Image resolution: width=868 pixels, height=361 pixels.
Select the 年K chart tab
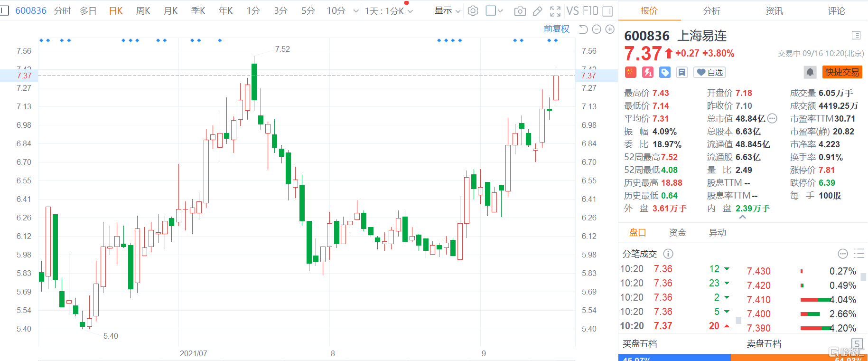click(x=225, y=10)
